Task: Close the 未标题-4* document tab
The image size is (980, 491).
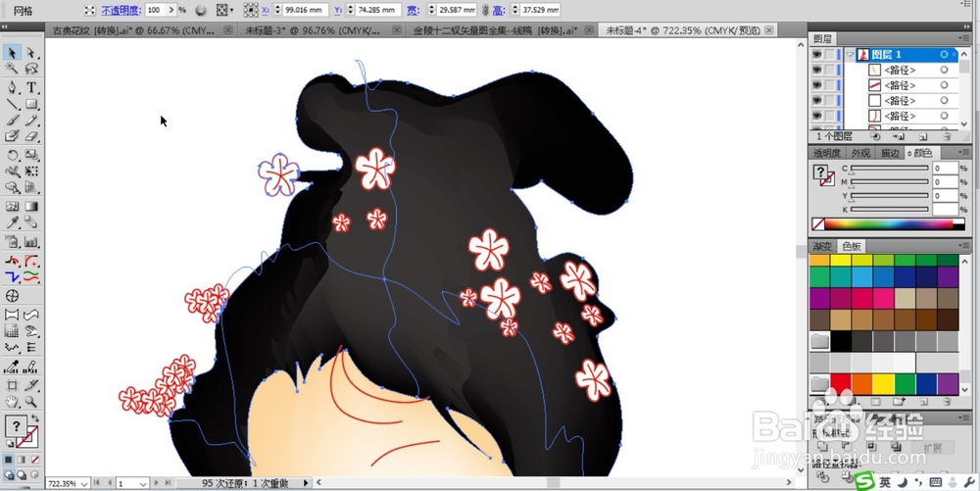Action: click(768, 30)
